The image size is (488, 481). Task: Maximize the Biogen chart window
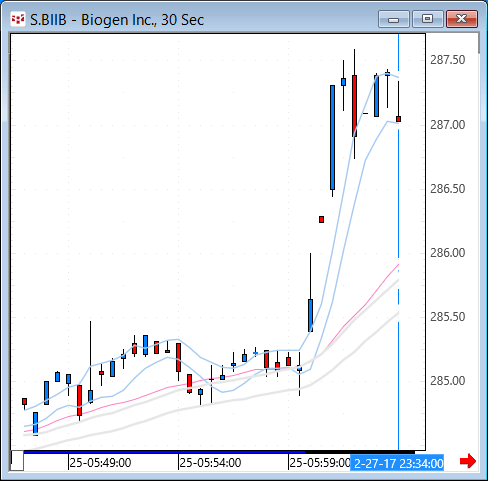(427, 19)
